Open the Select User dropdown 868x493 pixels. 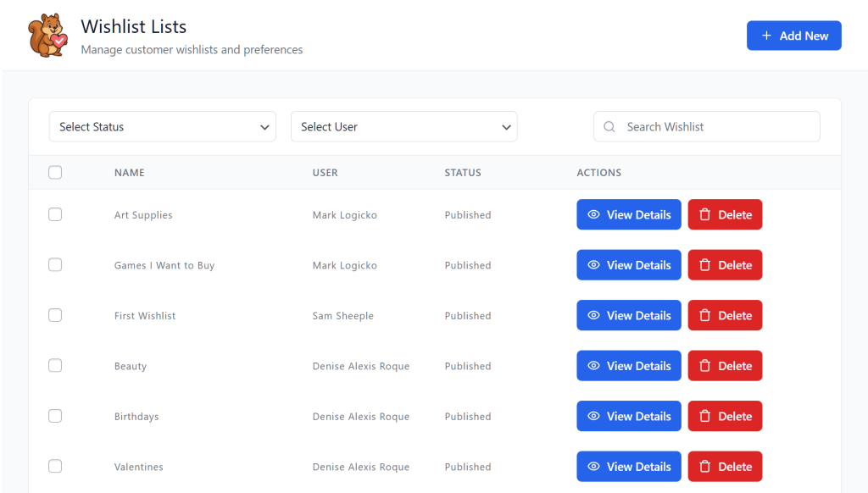coord(404,126)
